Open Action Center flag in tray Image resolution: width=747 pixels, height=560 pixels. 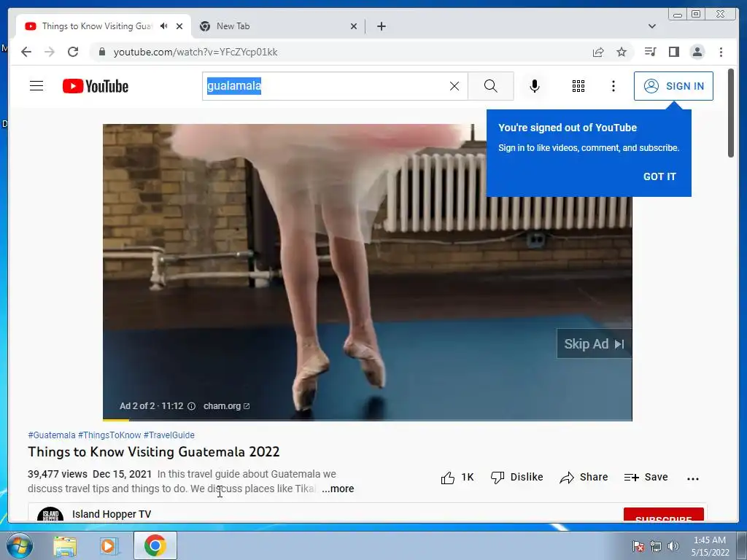pyautogui.click(x=638, y=546)
